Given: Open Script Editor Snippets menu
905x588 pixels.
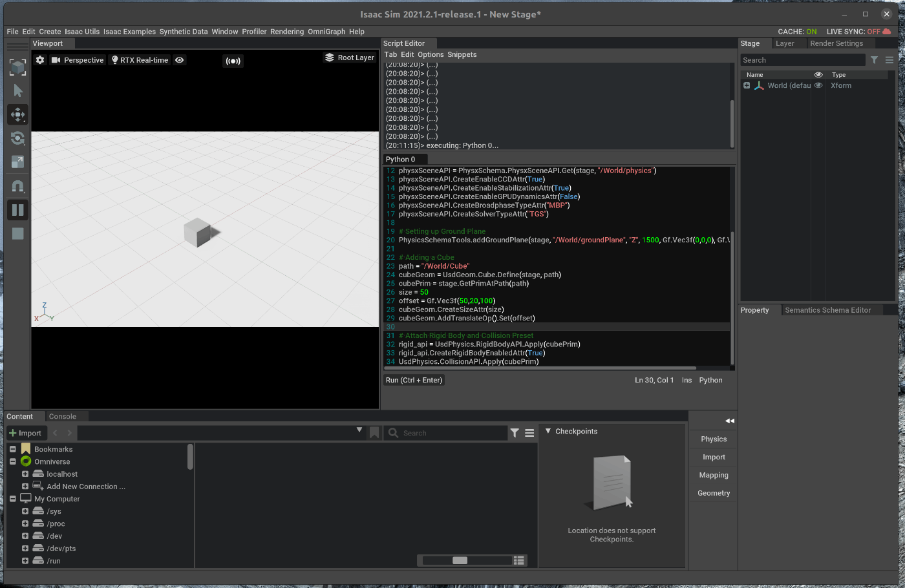Looking at the screenshot, I should click(x=462, y=55).
